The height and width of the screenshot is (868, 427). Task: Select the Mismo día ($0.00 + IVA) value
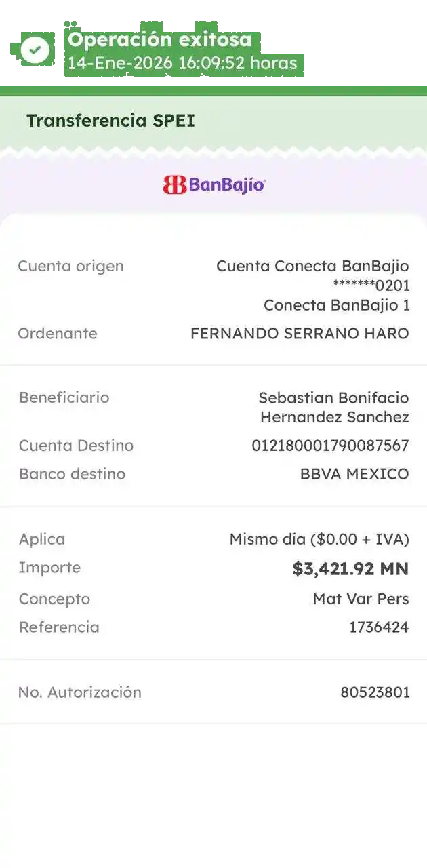[x=319, y=540]
